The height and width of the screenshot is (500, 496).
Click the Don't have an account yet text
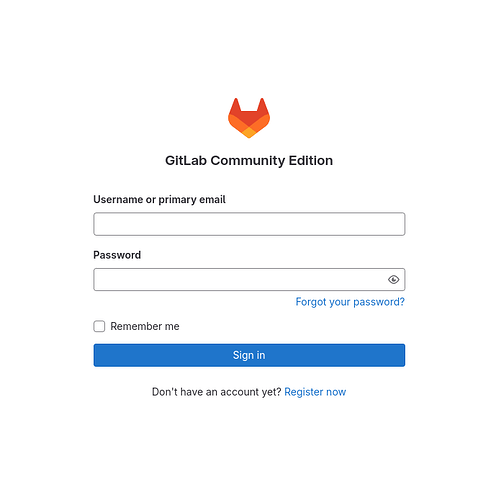click(217, 392)
